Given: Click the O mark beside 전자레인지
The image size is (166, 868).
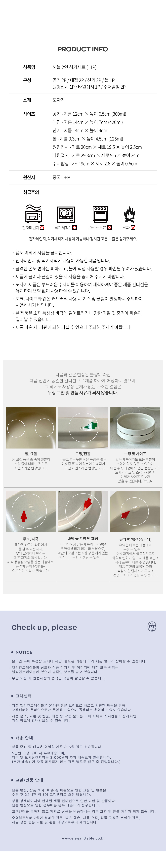Looking at the screenshot, I should pos(42,228).
